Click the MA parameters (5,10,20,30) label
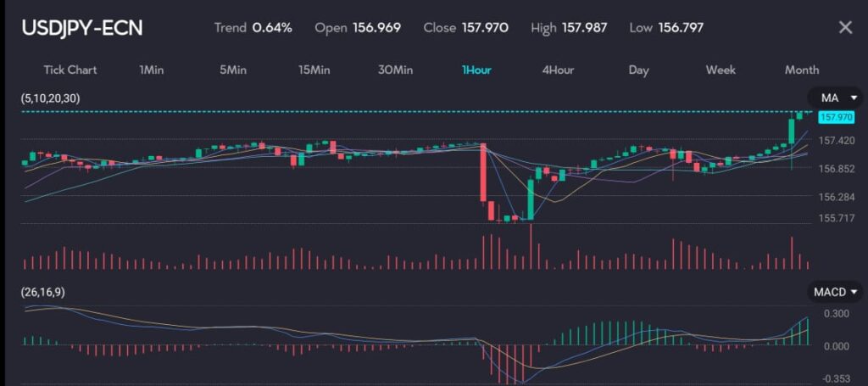 [51, 98]
